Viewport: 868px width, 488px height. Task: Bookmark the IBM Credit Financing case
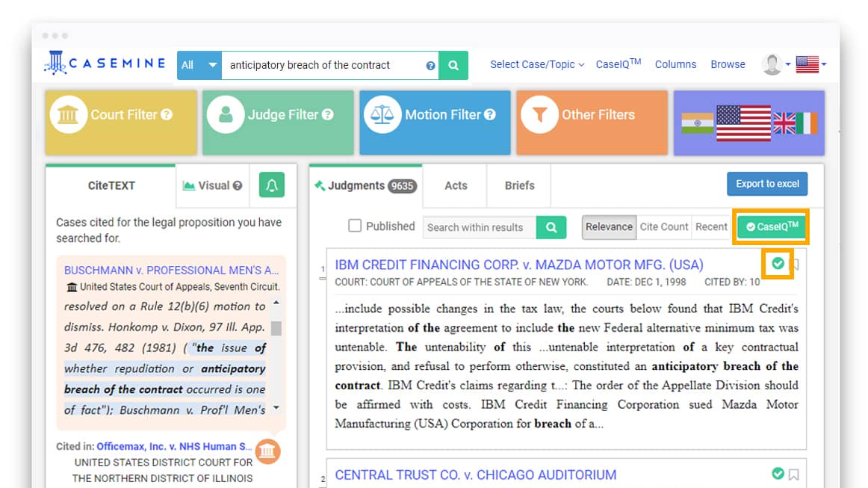click(794, 265)
